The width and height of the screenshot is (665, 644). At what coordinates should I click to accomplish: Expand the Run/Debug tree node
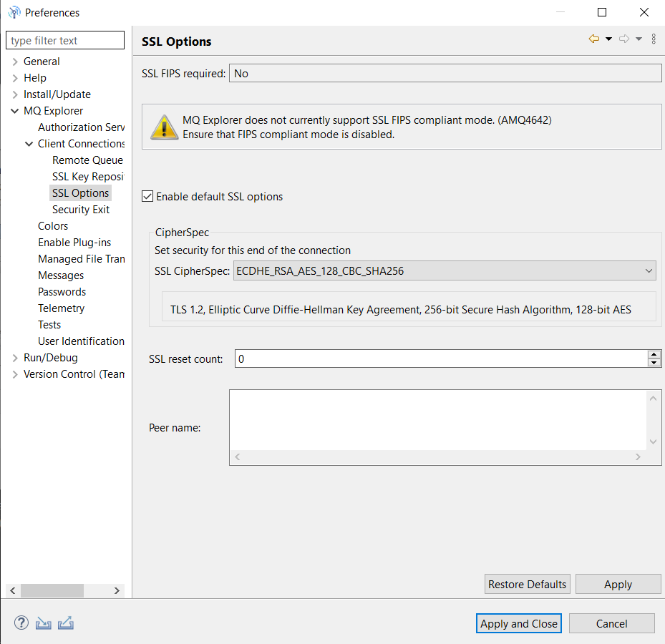(15, 358)
